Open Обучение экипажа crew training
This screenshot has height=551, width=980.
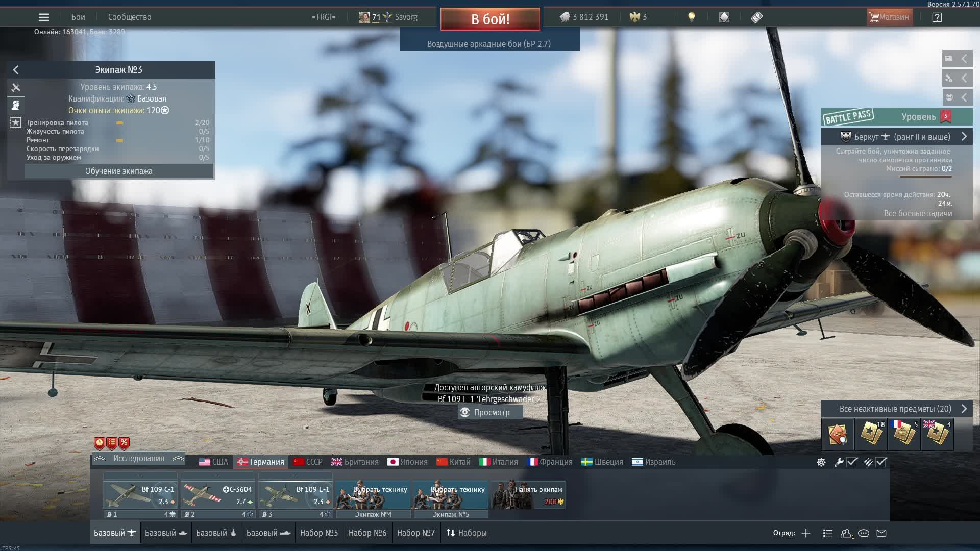[119, 171]
